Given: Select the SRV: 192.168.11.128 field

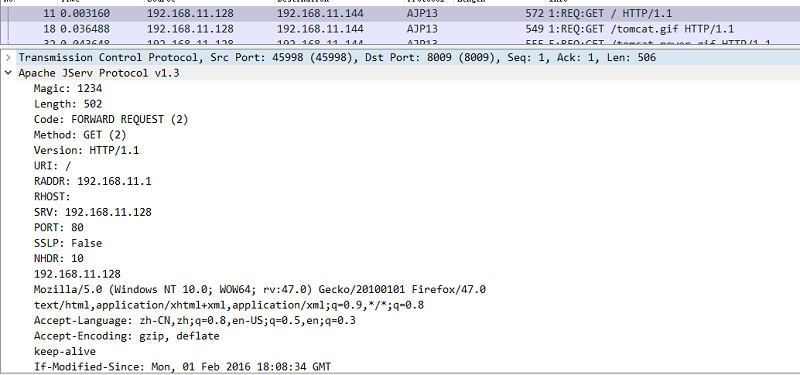Looking at the screenshot, I should 92,212.
